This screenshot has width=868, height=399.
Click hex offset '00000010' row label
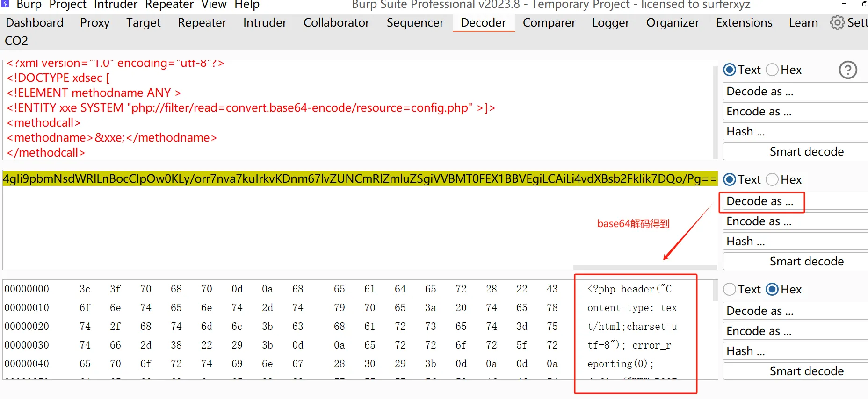click(x=27, y=308)
